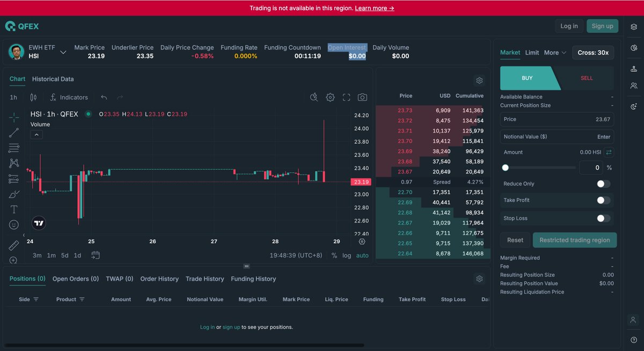This screenshot has height=351, width=644.
Task: Swap the amount currency unit
Action: 609,152
